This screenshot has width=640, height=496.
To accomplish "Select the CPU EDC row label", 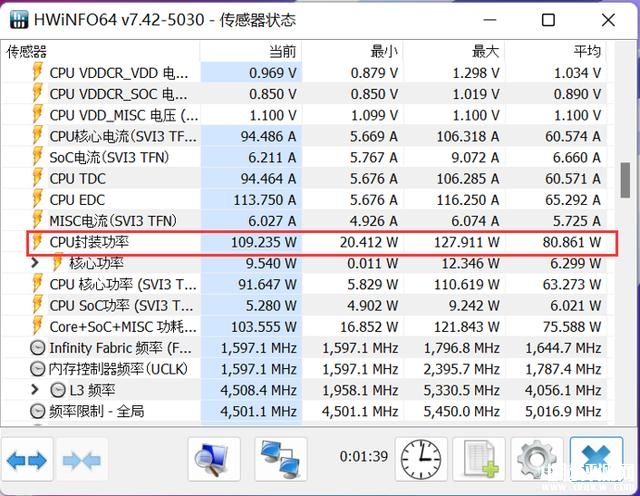I will click(x=77, y=200).
